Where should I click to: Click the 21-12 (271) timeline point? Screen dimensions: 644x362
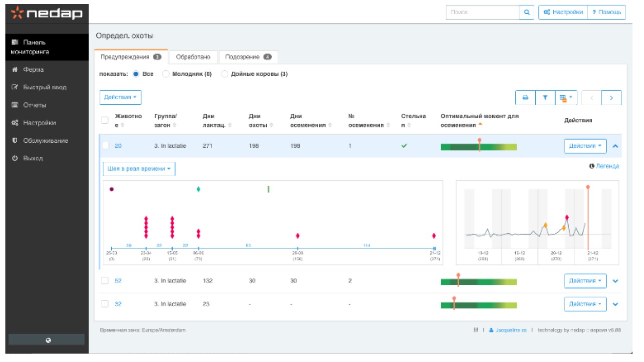pyautogui.click(x=434, y=248)
